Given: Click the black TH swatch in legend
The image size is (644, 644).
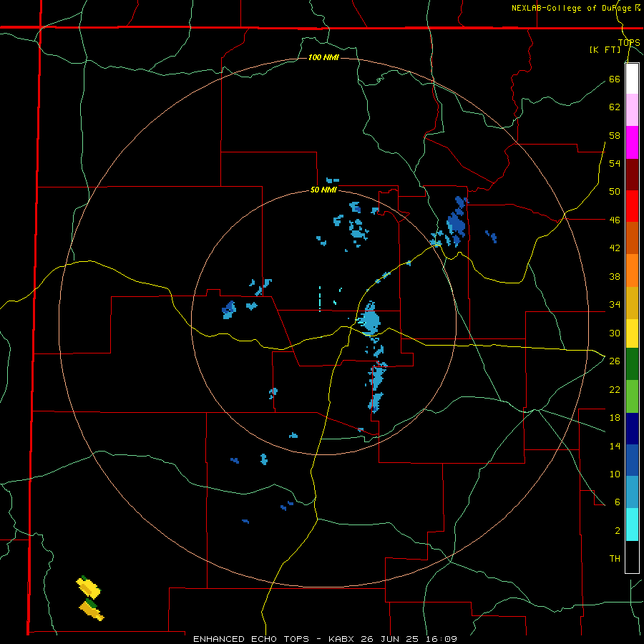Looking at the screenshot, I should (x=632, y=557).
